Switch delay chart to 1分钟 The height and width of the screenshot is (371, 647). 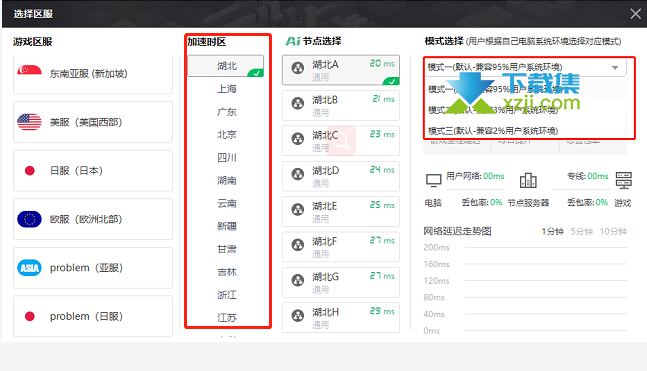[x=553, y=232]
